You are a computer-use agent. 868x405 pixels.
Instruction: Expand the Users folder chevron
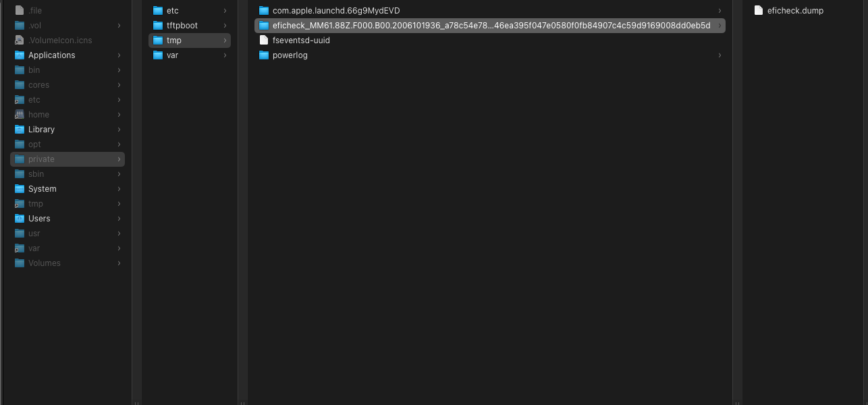[119, 219]
